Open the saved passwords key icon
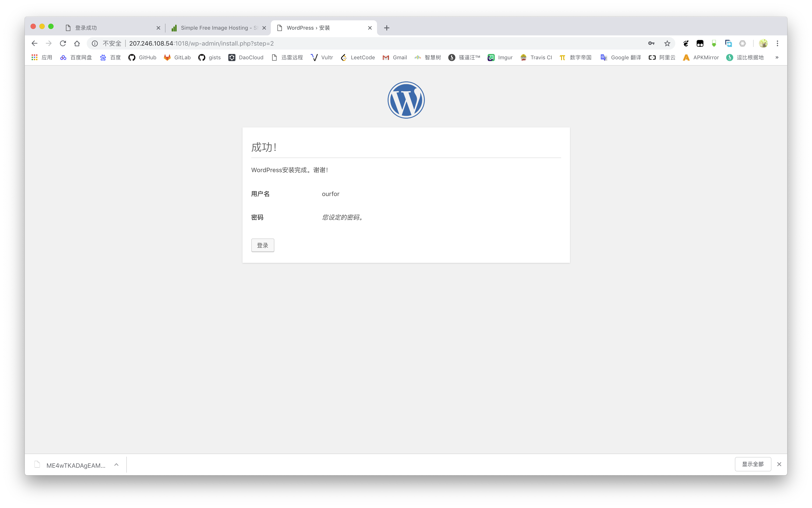Viewport: 812px width, 508px height. coord(651,43)
